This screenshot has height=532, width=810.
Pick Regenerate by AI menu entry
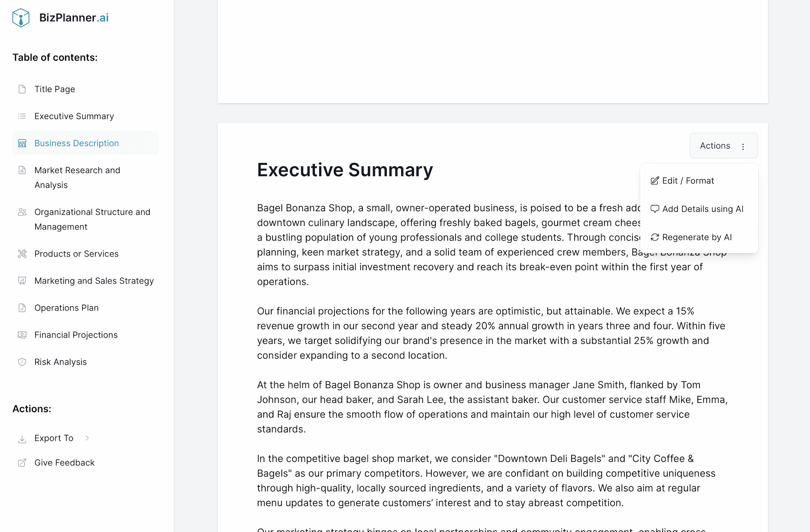(x=697, y=238)
